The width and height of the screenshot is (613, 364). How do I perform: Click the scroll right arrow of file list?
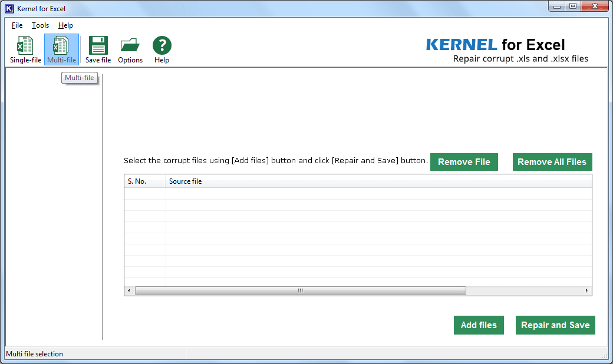(x=587, y=290)
